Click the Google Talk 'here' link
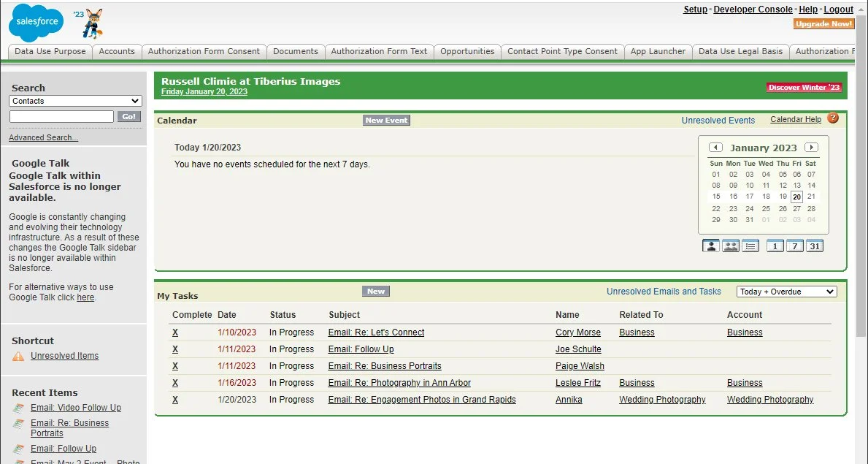This screenshot has width=868, height=464. coord(85,297)
